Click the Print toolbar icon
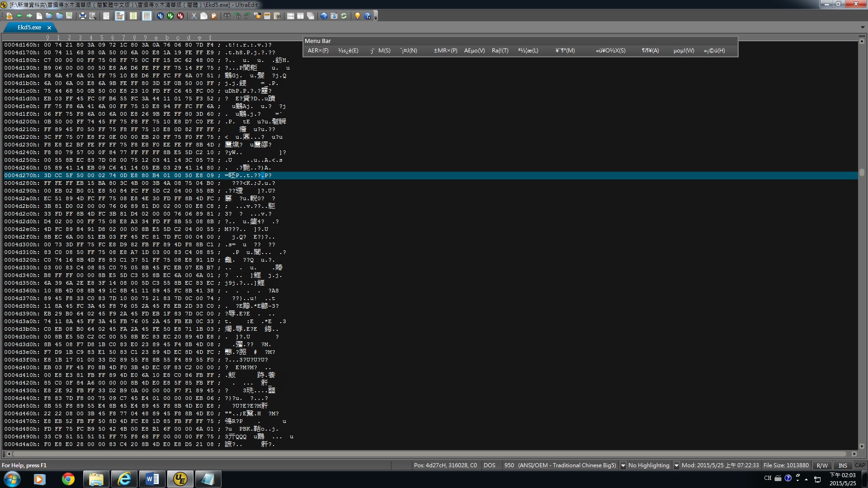Viewport: 868px width, 488px height. [x=82, y=16]
